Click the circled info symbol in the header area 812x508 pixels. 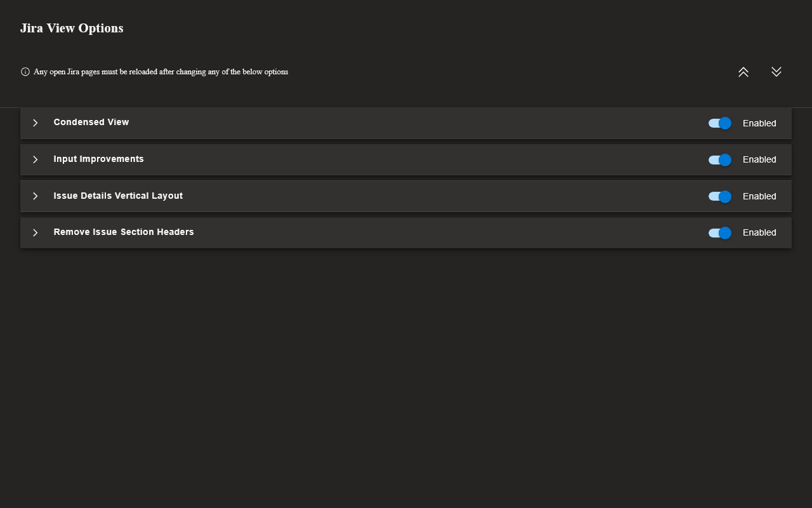(25, 72)
